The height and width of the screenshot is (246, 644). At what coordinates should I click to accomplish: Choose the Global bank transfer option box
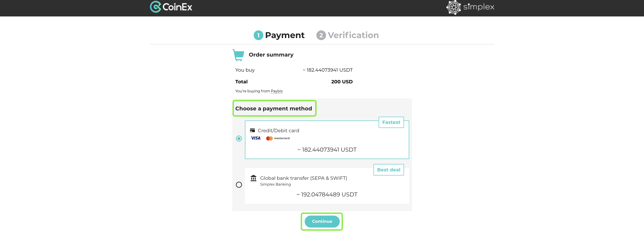[x=327, y=186]
